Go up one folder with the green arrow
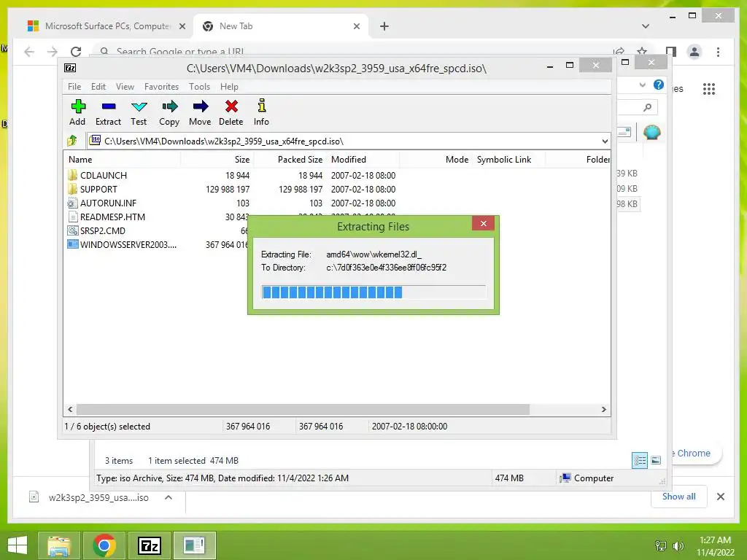 (x=72, y=141)
